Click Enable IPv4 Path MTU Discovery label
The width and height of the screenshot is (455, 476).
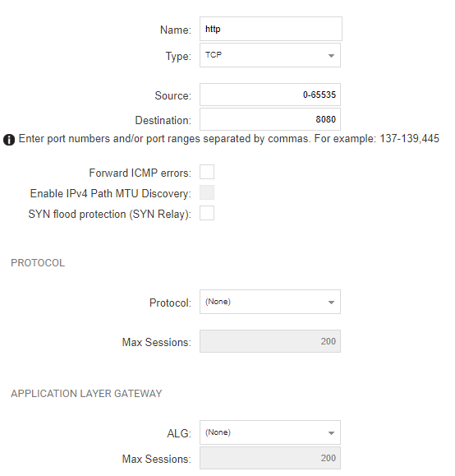click(111, 194)
